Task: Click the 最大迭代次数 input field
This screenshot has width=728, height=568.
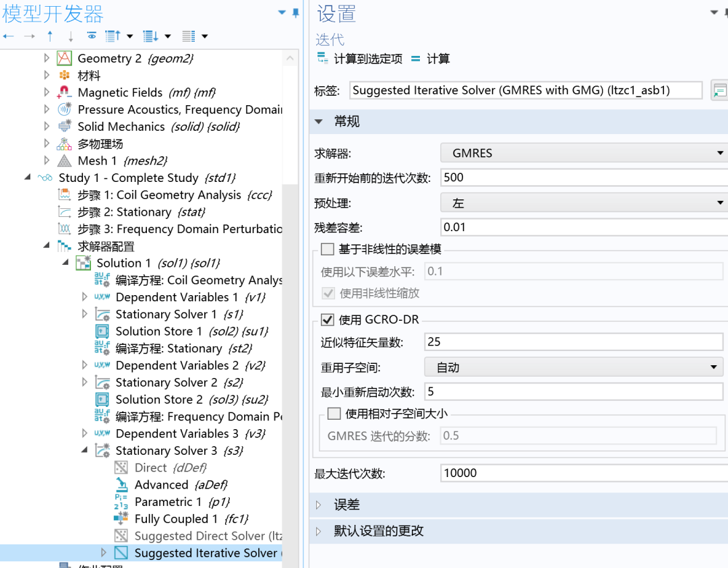Action: click(580, 472)
